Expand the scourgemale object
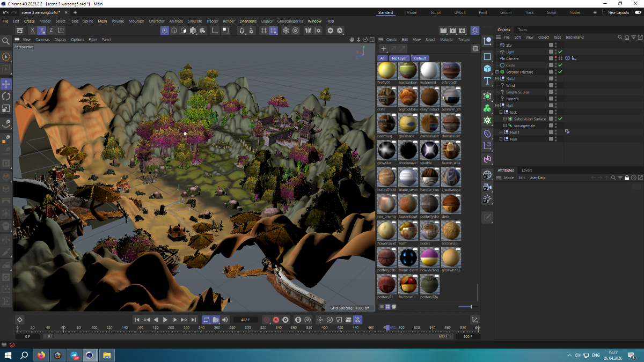This screenshot has height=362, width=644. 505,125
